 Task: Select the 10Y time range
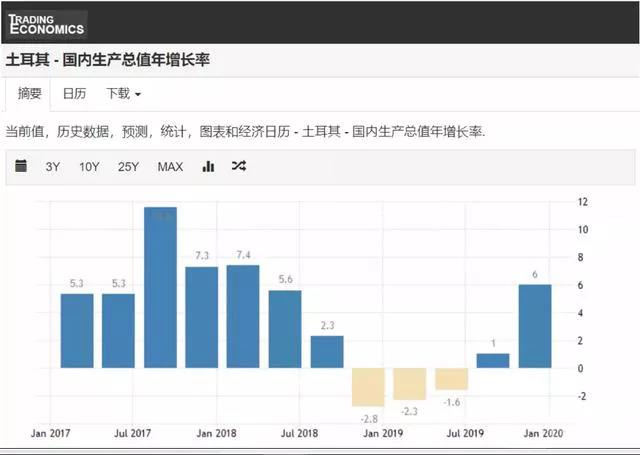point(89,167)
